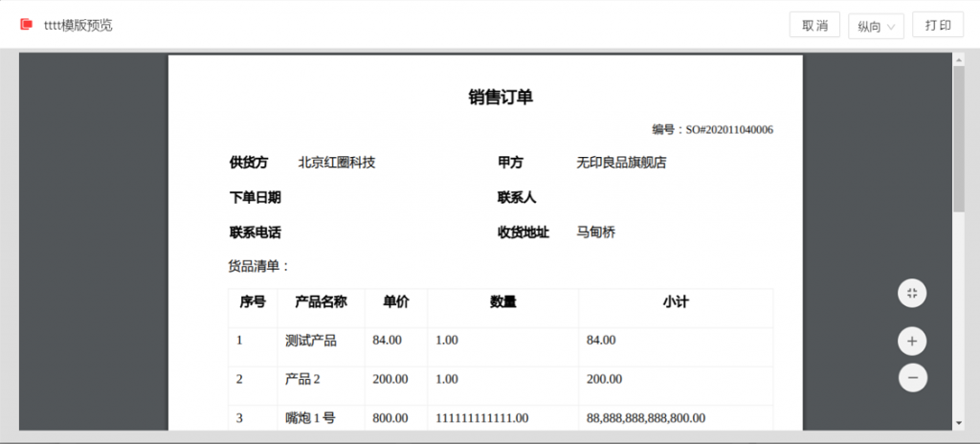The height and width of the screenshot is (444, 980).
Task: Click the scrollbar down arrow
Action: [x=959, y=422]
